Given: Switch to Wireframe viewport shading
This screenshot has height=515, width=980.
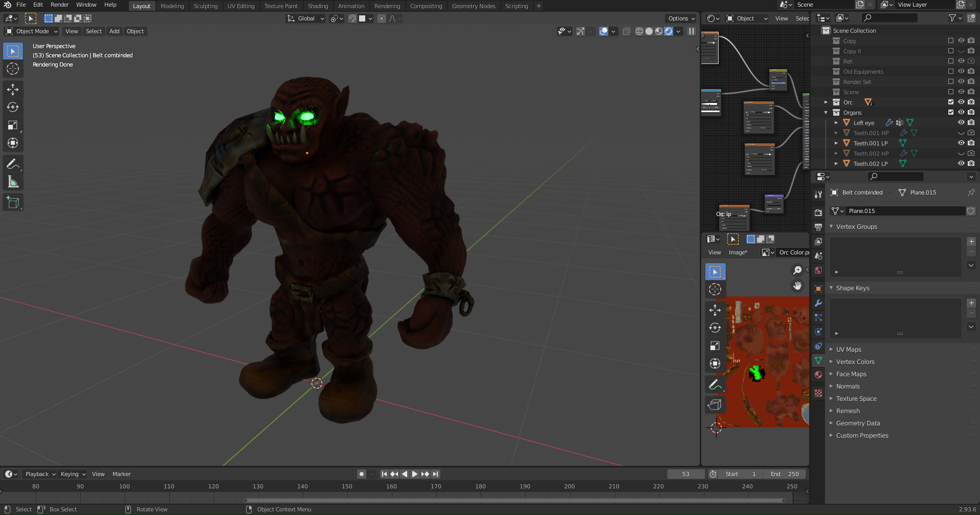Looking at the screenshot, I should (639, 31).
